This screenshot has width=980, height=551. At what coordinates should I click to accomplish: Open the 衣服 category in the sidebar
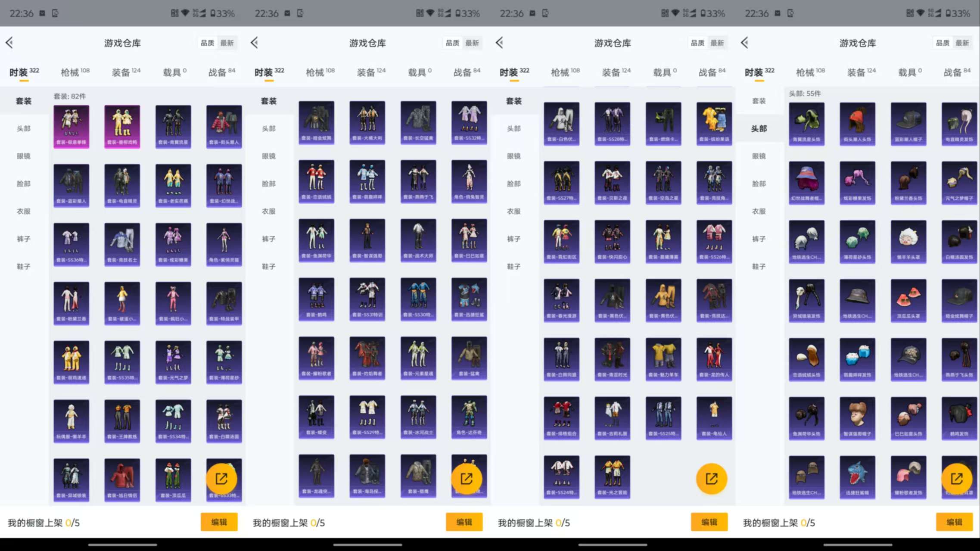pos(24,211)
